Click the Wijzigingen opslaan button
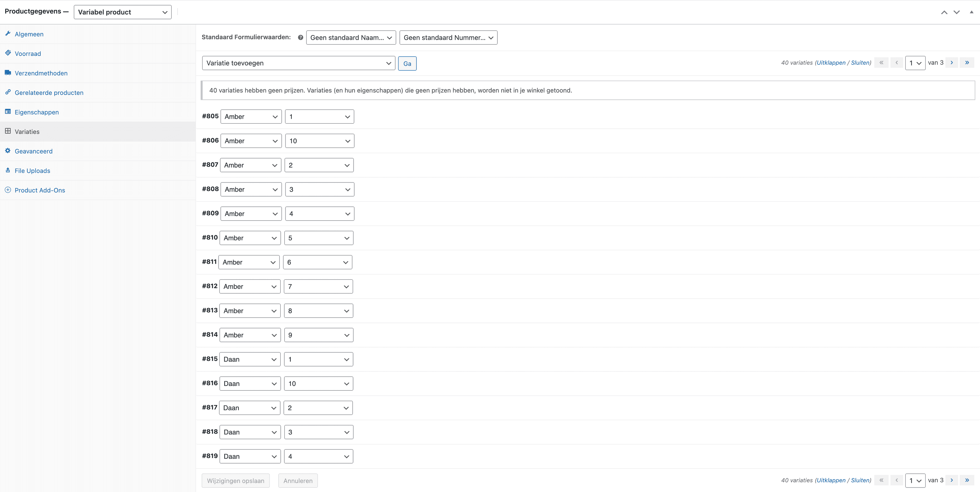Viewport: 980px width, 492px height. pyautogui.click(x=236, y=481)
